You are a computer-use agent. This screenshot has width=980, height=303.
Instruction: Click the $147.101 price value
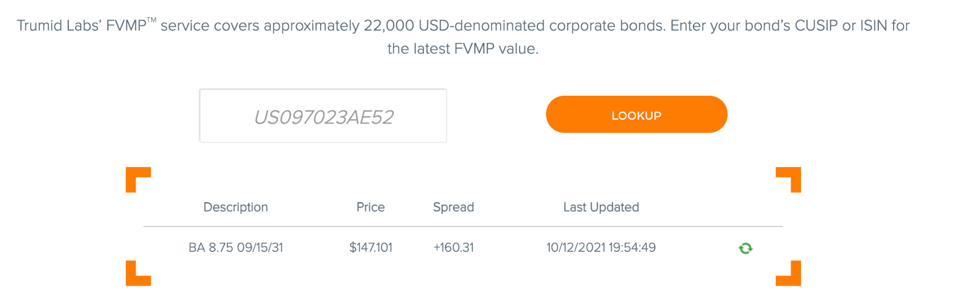point(370,247)
